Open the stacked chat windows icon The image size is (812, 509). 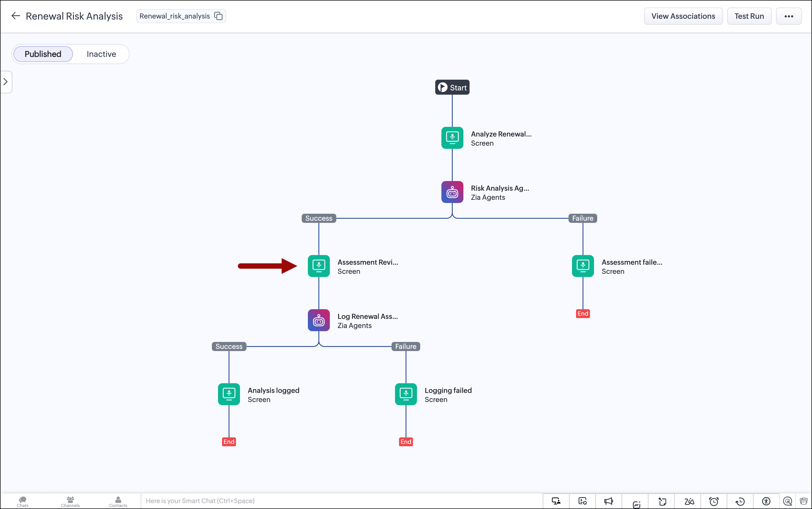(x=804, y=501)
